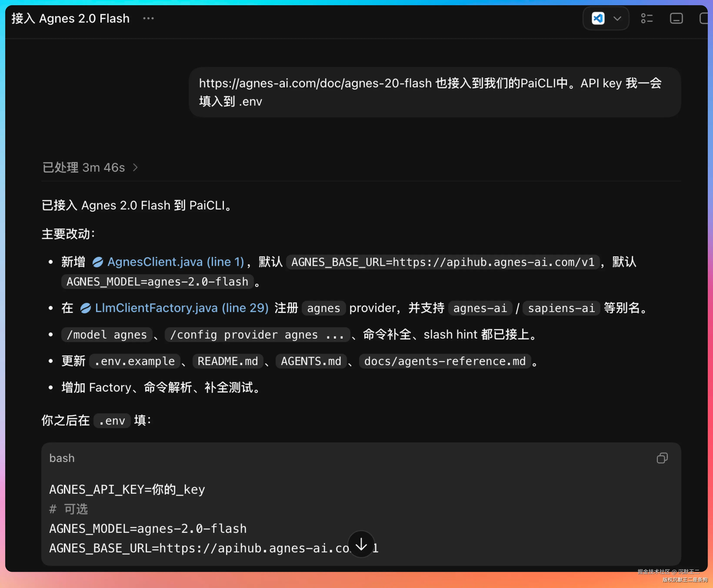The image size is (713, 588).
Task: Toggle the bottom panel layout icon
Action: pos(676,18)
